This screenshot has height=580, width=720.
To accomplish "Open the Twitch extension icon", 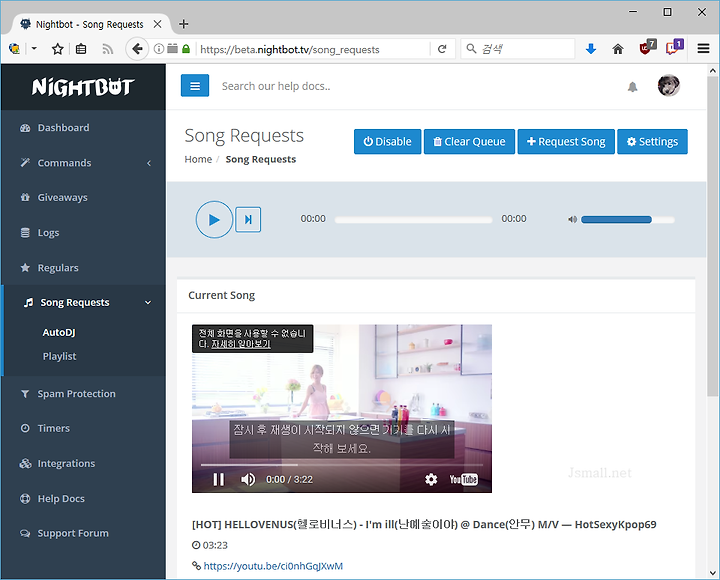I will (674, 47).
